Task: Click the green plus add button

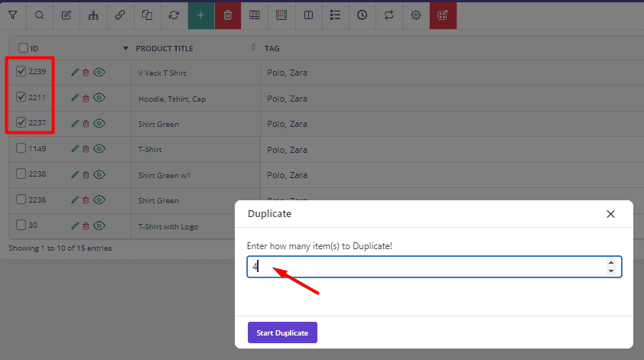Action: (201, 15)
